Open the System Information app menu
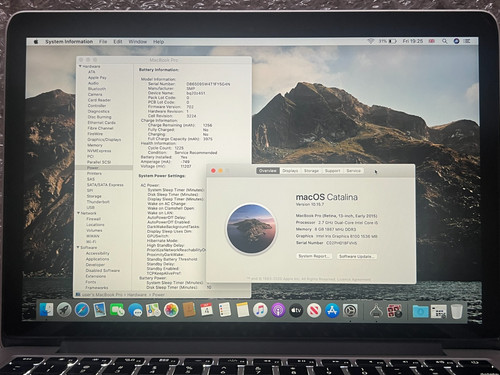Image resolution: width=500 pixels, height=375 pixels. tap(69, 42)
